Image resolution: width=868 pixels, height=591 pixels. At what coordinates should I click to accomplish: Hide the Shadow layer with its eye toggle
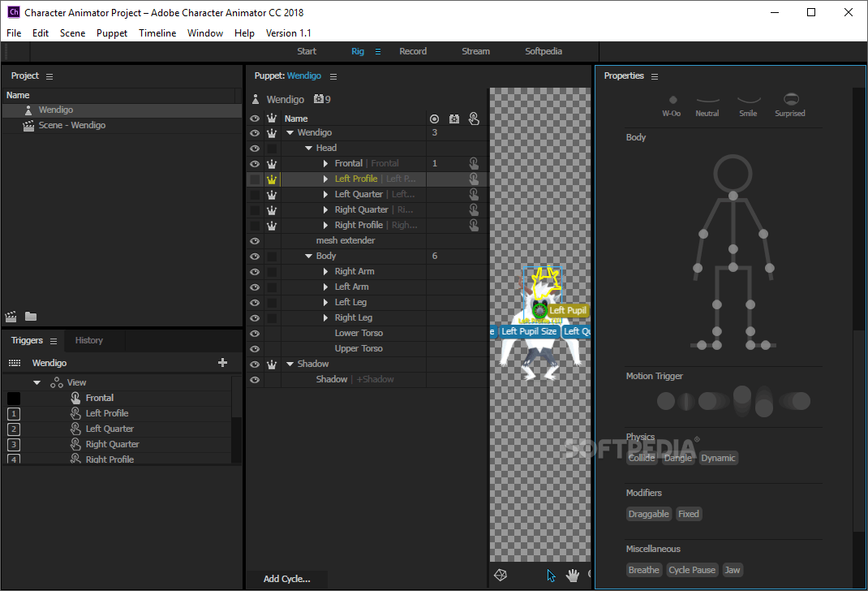click(x=254, y=364)
